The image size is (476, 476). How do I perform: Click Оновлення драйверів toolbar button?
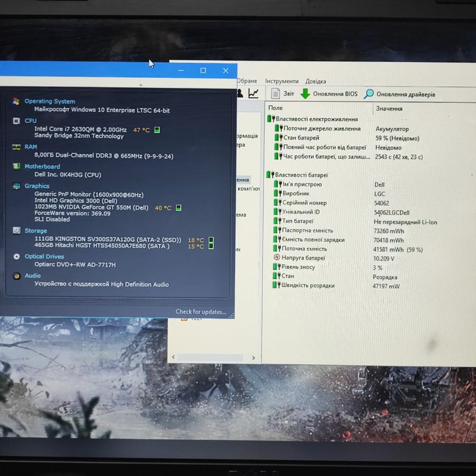click(x=399, y=94)
